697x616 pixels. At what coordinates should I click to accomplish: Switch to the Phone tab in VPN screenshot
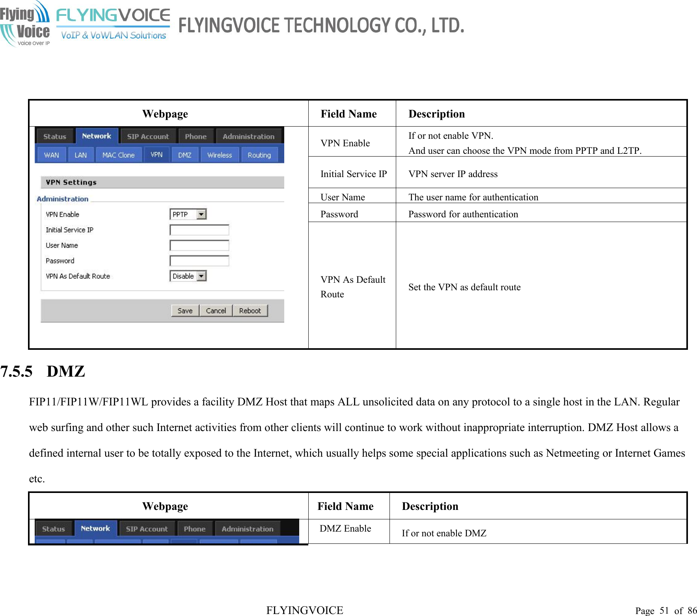[196, 136]
